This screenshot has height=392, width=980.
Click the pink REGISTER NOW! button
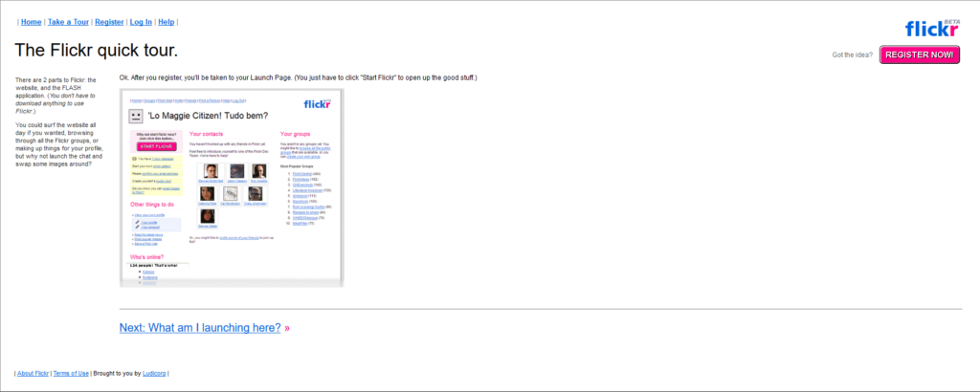click(x=920, y=54)
